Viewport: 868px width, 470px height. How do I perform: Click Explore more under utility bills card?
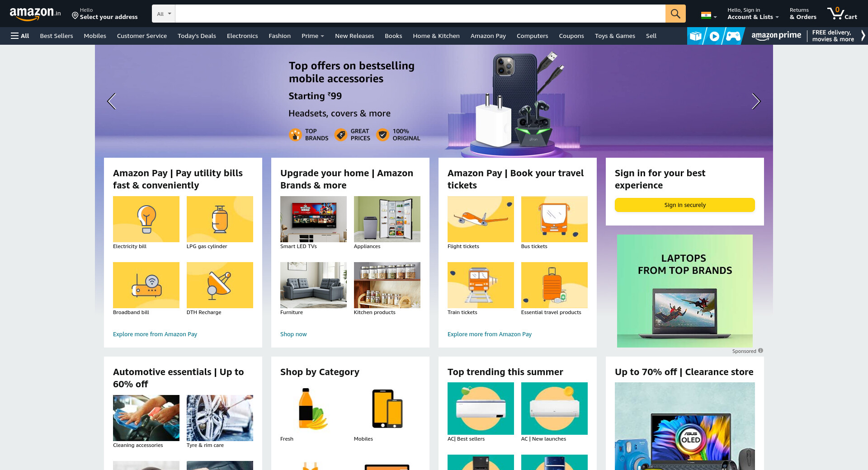tap(155, 334)
